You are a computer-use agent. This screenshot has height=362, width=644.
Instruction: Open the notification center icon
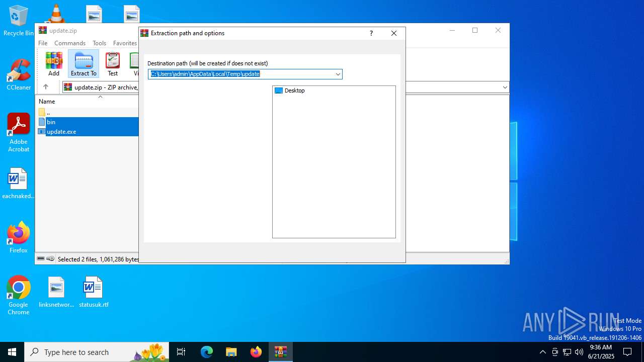coord(627,352)
